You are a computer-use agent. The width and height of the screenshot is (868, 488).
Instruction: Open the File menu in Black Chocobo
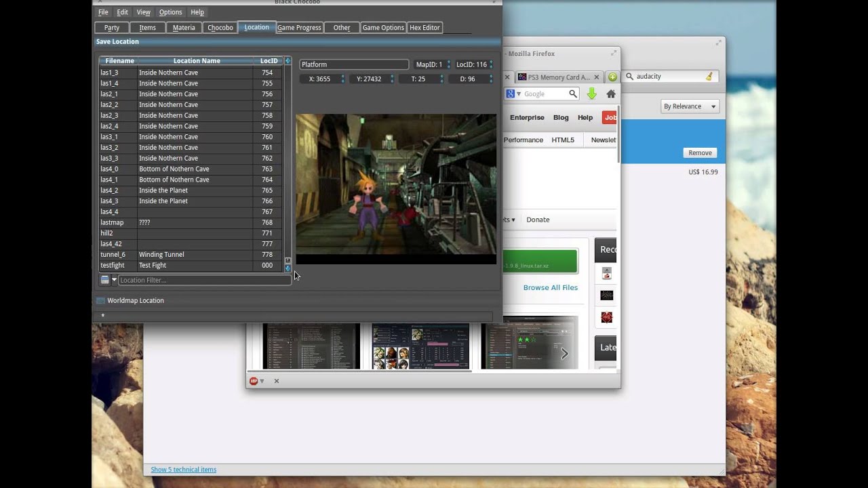[103, 12]
